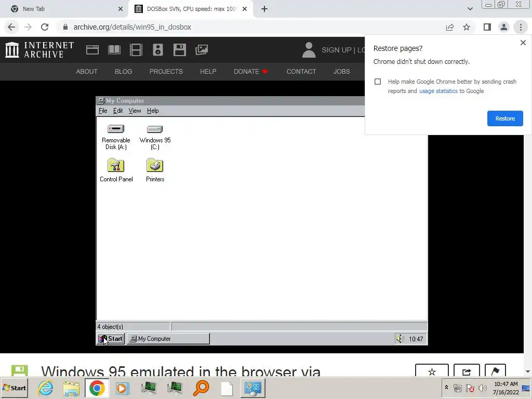
Task: Open Windows Explorer from taskbar
Action: (71, 388)
